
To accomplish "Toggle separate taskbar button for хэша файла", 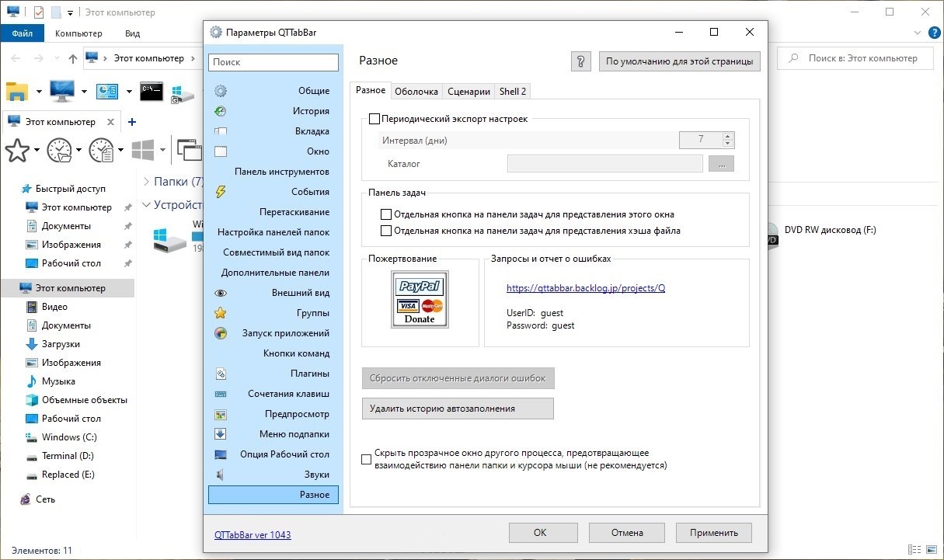I will pos(386,231).
